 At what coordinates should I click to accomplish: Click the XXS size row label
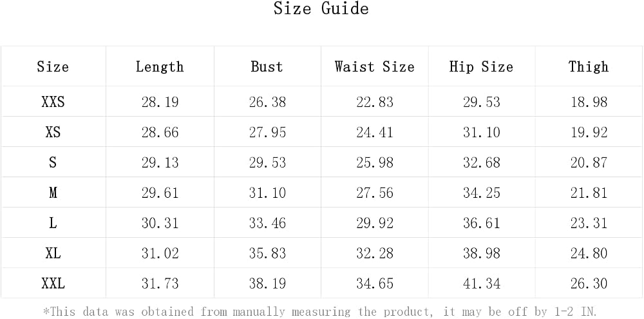(53, 102)
